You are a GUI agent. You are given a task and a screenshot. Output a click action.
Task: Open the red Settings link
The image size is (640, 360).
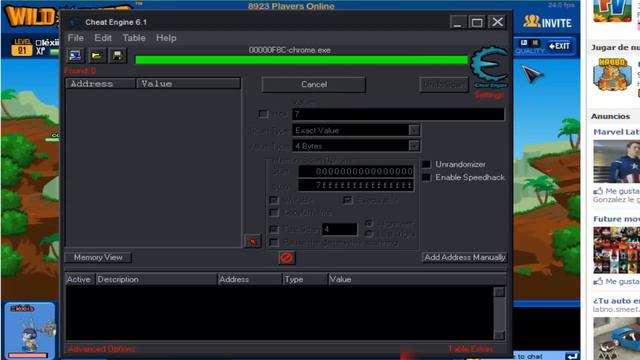pos(489,95)
